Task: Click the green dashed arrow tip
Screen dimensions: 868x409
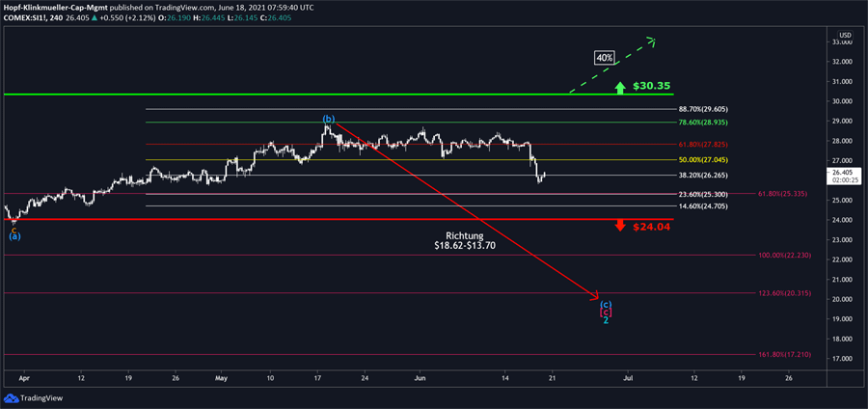Action: tap(653, 41)
